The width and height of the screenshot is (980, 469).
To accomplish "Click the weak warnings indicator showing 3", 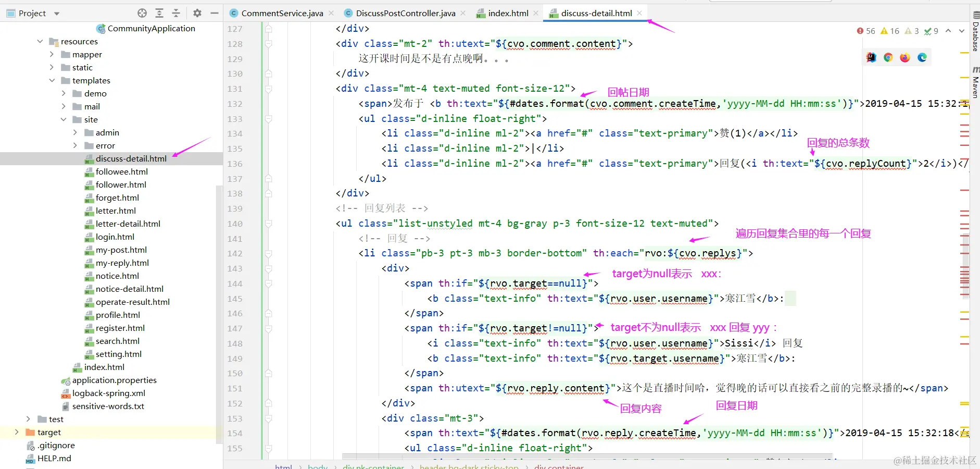I will pos(912,31).
